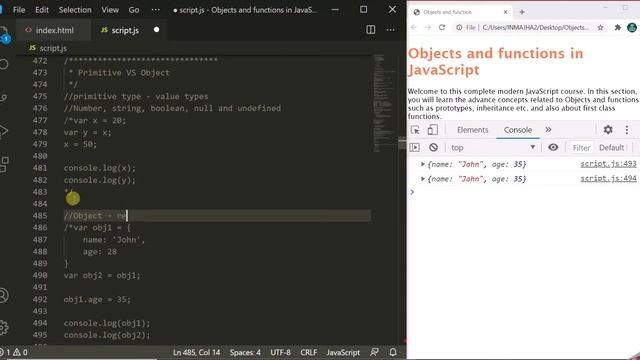Open Run and Debug view
The height and width of the screenshot is (360, 640).
point(4,131)
